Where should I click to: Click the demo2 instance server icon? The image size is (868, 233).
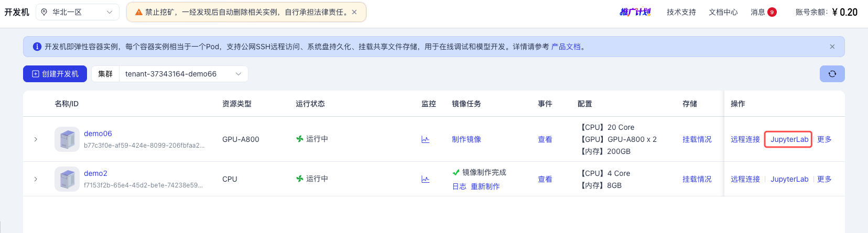tap(67, 179)
